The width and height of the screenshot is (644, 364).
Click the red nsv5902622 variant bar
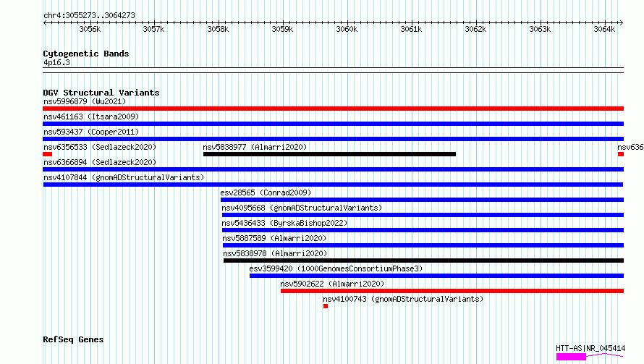[x=452, y=291]
